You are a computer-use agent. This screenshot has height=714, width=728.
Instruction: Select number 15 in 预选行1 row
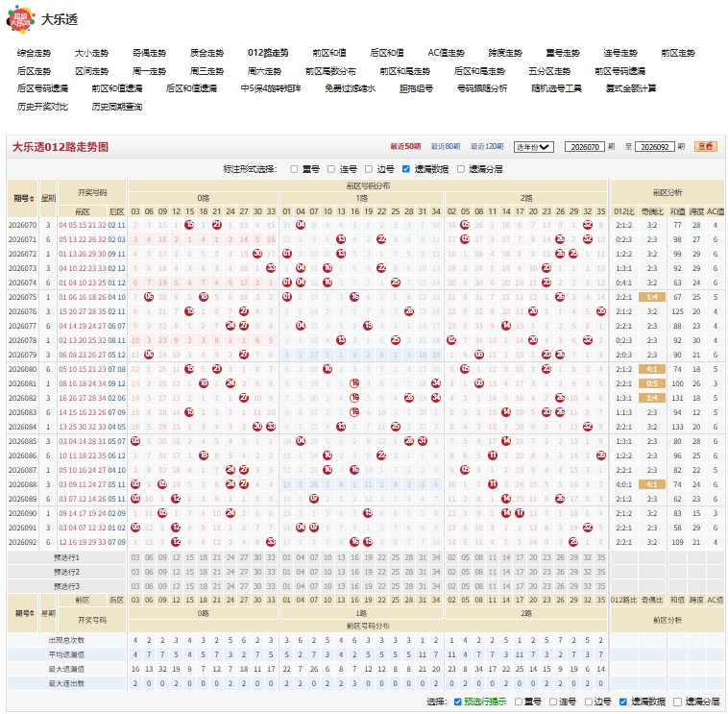[x=189, y=557]
